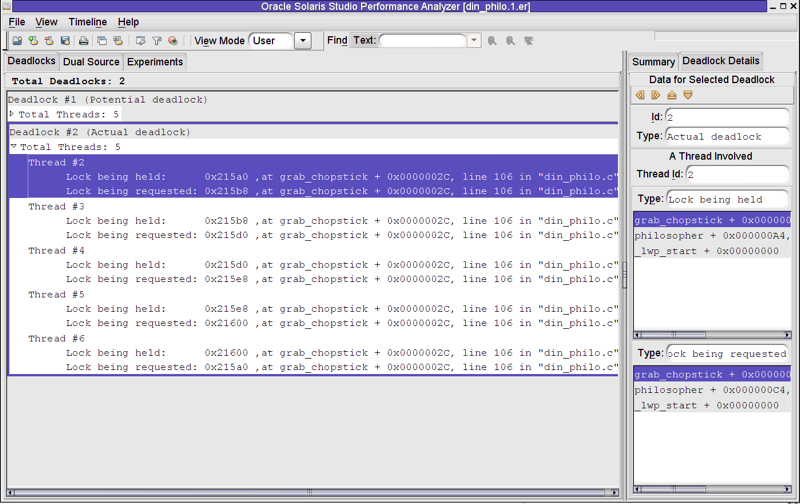Select _lwp_start frame in held-lock stack
Image resolution: width=800 pixels, height=504 pixels.
(712, 251)
